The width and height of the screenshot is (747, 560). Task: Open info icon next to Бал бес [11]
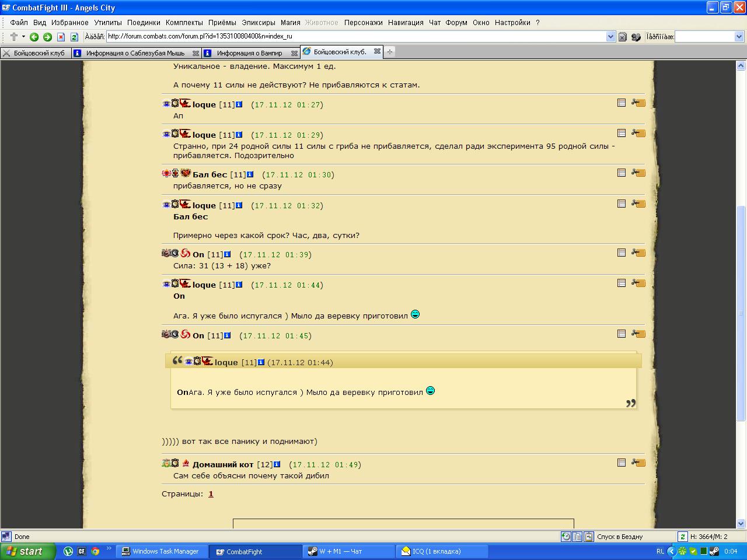click(x=250, y=174)
